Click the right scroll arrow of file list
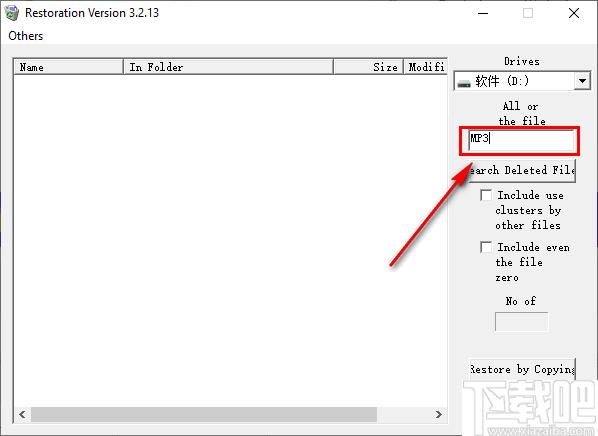Viewport: 598px width, 436px height. pos(439,414)
